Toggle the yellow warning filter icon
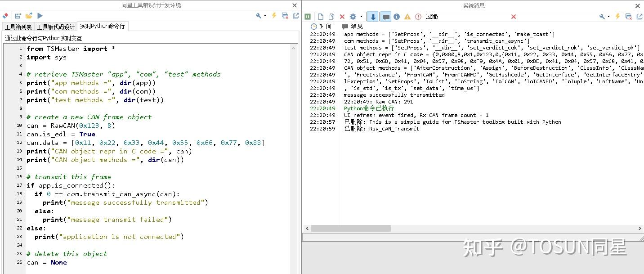This screenshot has height=274, width=644. click(407, 17)
